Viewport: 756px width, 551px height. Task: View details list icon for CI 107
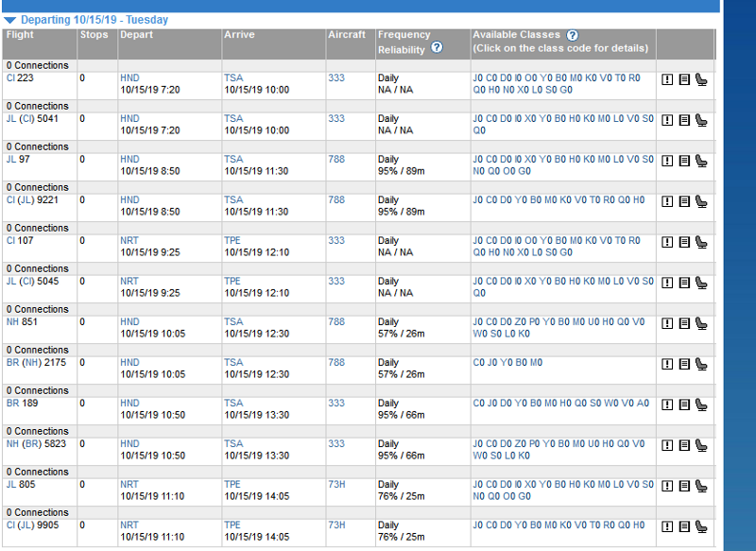point(684,242)
